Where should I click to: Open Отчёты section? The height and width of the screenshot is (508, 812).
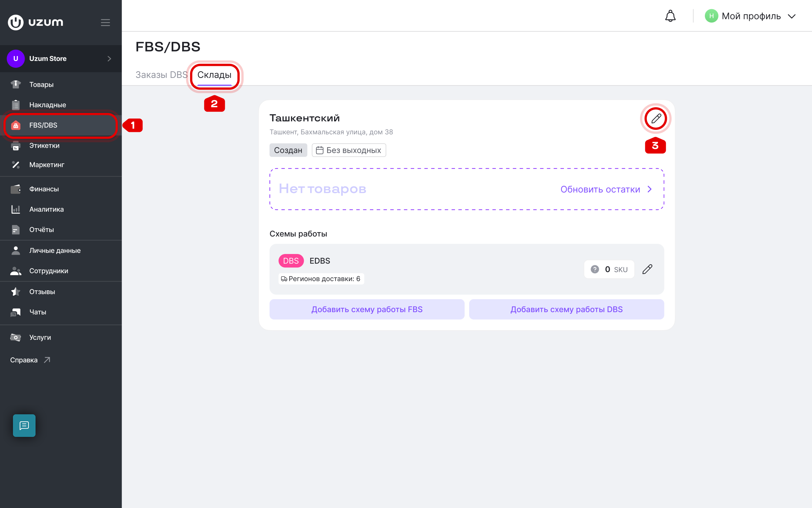click(61, 230)
